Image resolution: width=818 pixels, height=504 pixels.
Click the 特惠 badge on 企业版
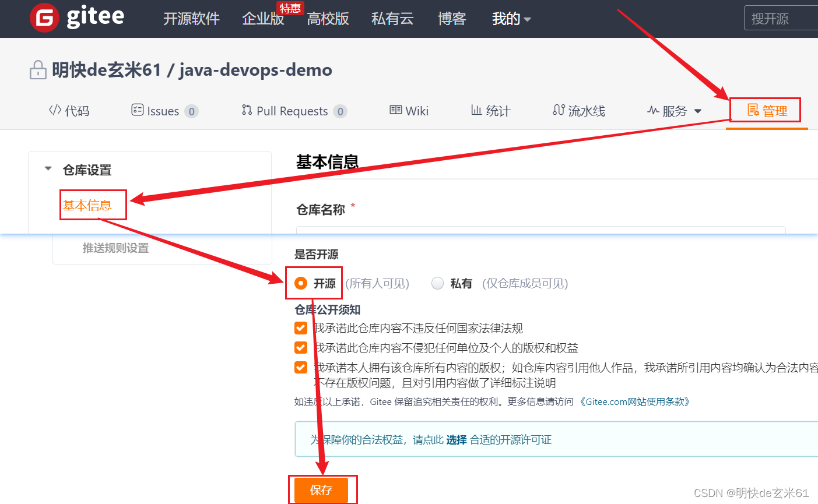(x=290, y=8)
